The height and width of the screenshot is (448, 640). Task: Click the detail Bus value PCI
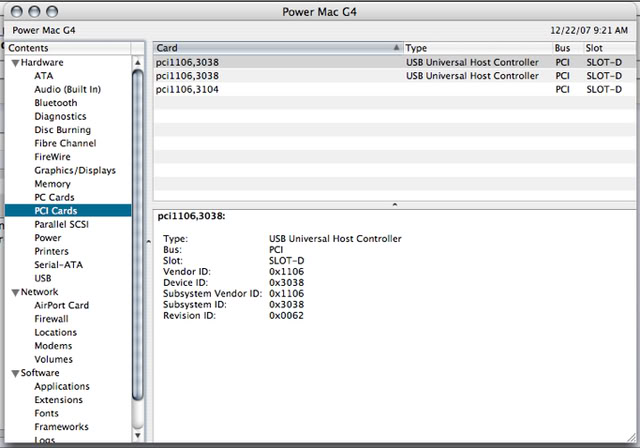click(x=276, y=249)
